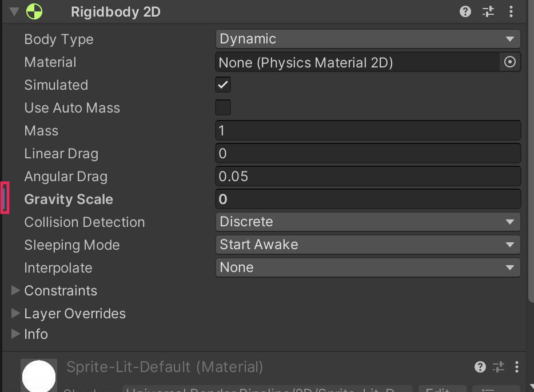Open help for the Sprite-Lit-Default material
Viewport: 534px width, 392px height.
click(x=480, y=367)
